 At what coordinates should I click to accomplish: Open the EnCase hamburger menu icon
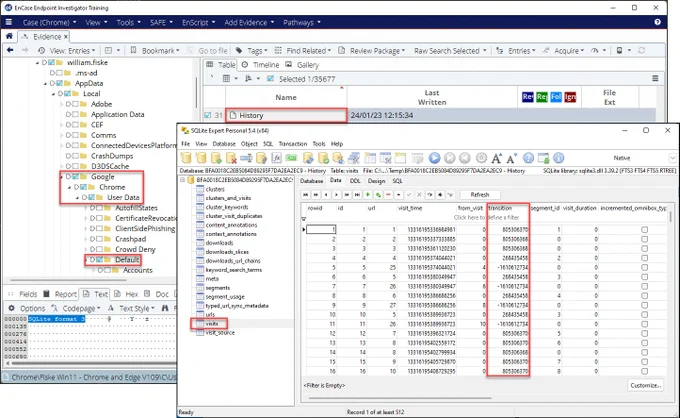(x=9, y=22)
